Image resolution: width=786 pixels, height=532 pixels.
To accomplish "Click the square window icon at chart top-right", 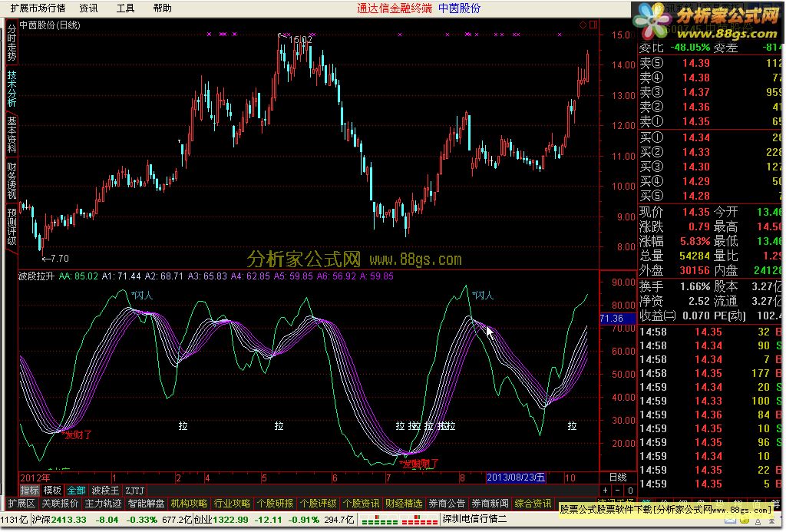I will click(x=593, y=25).
